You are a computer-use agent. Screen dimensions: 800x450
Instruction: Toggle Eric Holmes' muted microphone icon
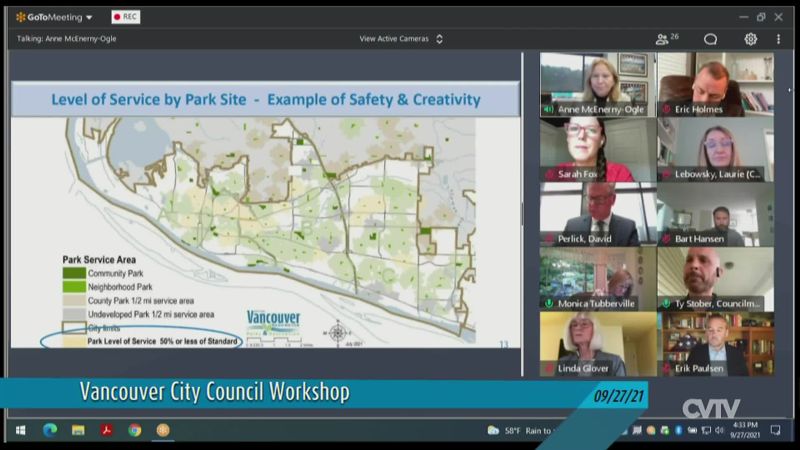(x=665, y=109)
